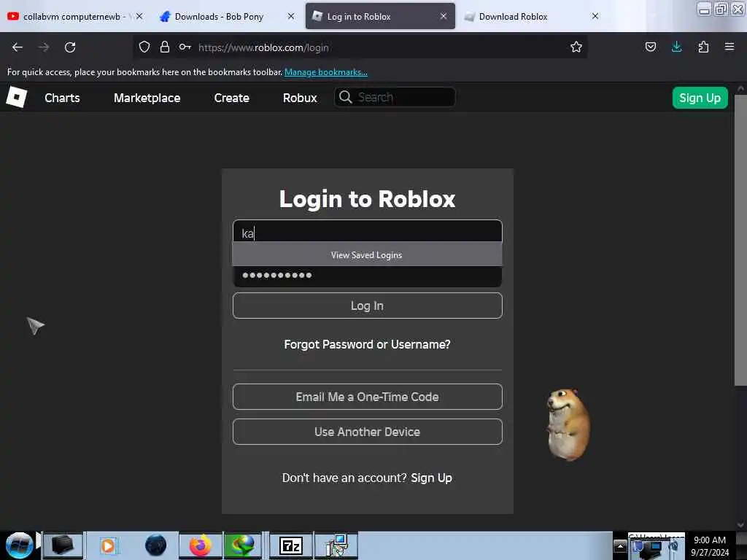
Task: Click Use Another Device button
Action: click(x=368, y=432)
